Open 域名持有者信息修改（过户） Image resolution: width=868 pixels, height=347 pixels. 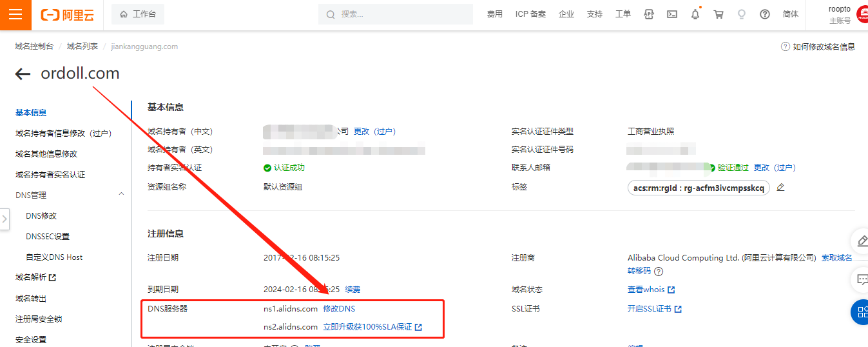click(x=63, y=133)
